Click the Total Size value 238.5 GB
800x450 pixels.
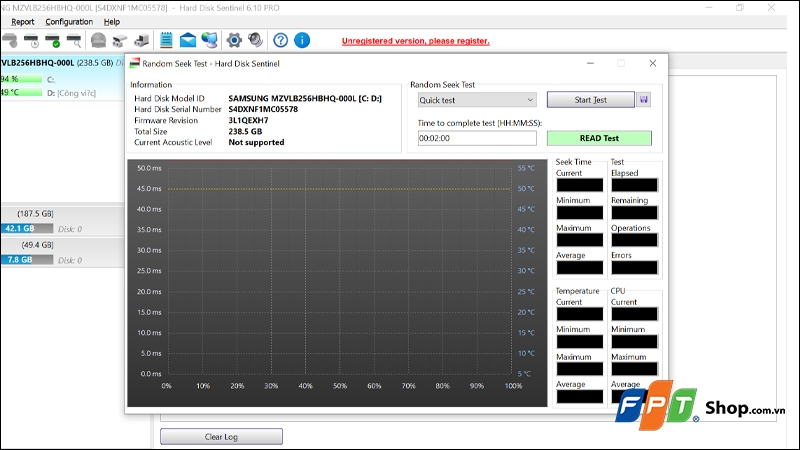point(245,131)
